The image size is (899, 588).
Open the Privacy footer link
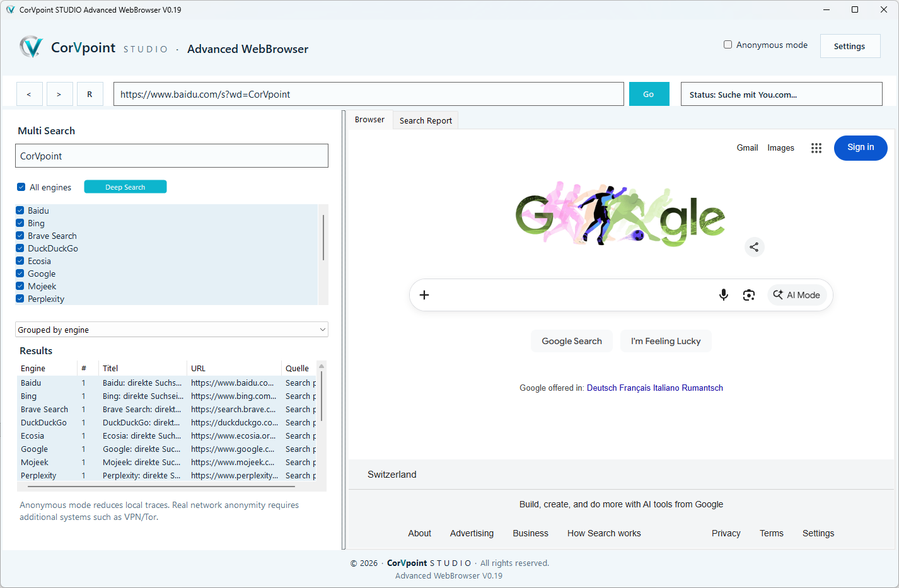pyautogui.click(x=726, y=533)
